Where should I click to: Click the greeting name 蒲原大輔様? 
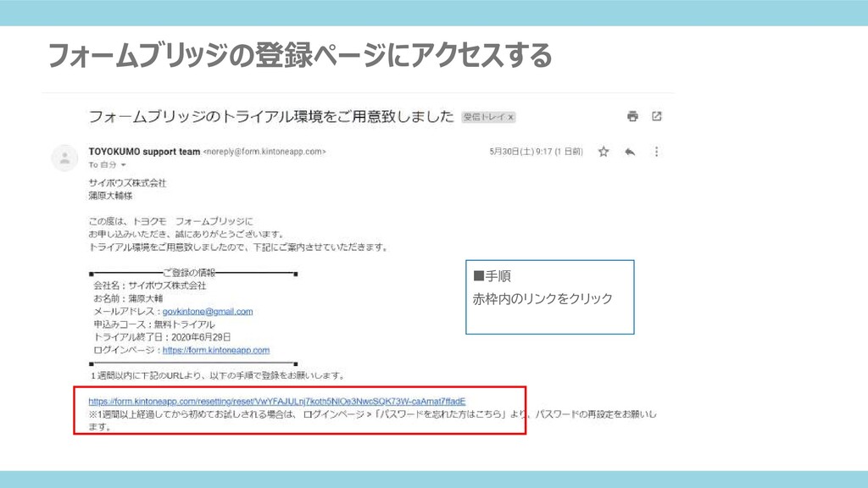click(x=111, y=196)
